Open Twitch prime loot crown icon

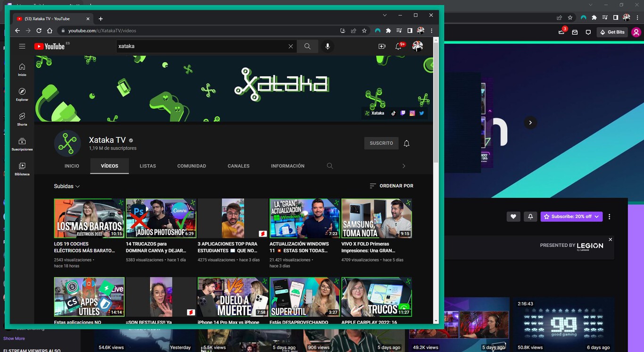click(x=561, y=32)
